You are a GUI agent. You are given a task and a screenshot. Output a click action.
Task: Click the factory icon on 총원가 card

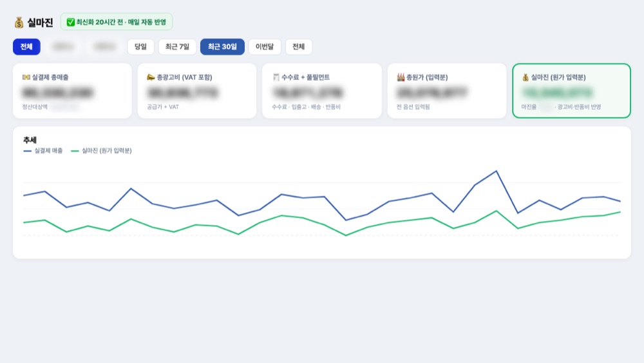tap(401, 77)
